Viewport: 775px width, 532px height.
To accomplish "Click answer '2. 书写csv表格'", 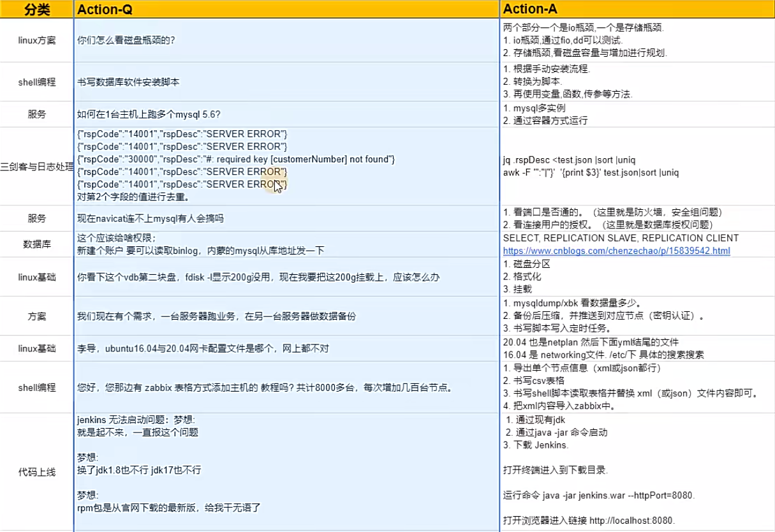I will (535, 380).
